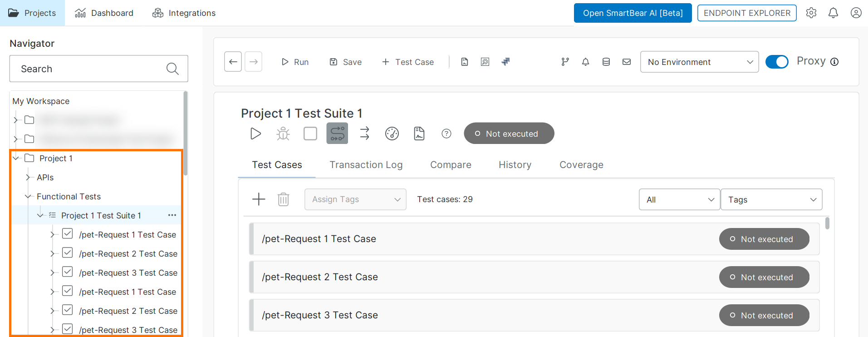Open the All filter dropdown
The width and height of the screenshot is (868, 337).
point(679,199)
